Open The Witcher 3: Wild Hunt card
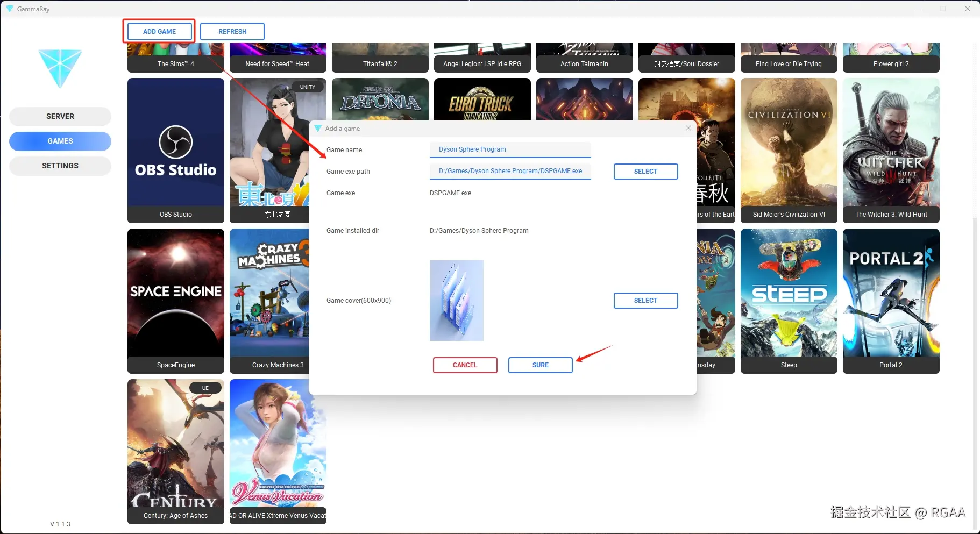This screenshot has width=980, height=534. tap(891, 151)
